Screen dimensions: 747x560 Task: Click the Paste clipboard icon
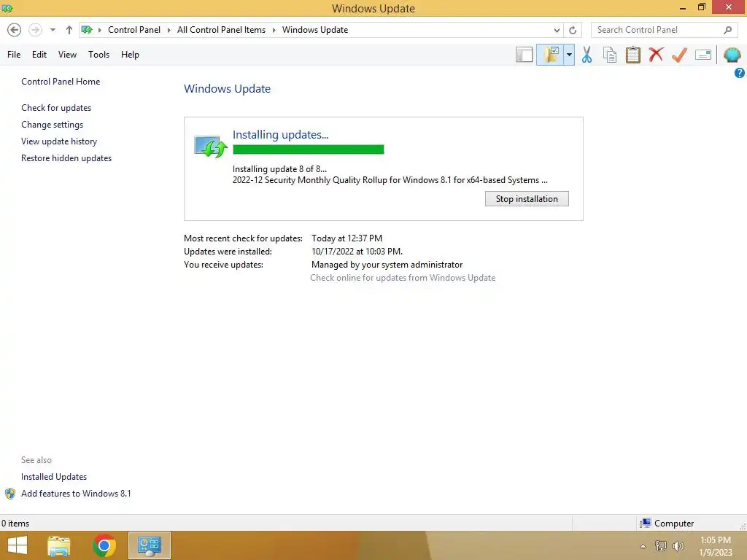[632, 55]
